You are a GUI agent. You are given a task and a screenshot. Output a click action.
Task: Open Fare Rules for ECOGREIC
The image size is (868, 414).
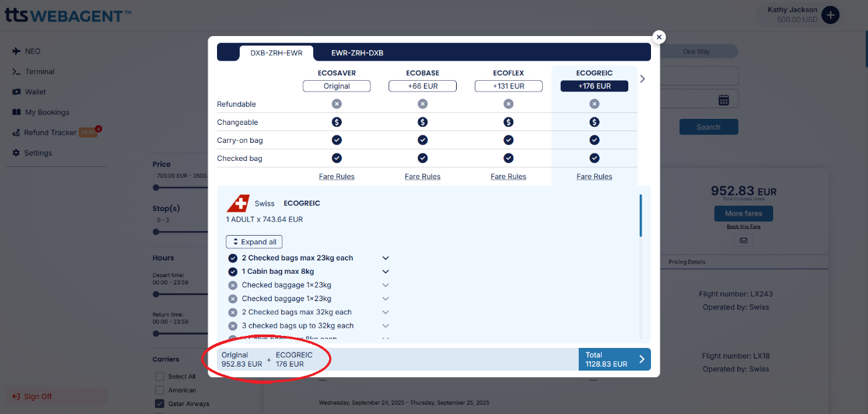point(594,176)
